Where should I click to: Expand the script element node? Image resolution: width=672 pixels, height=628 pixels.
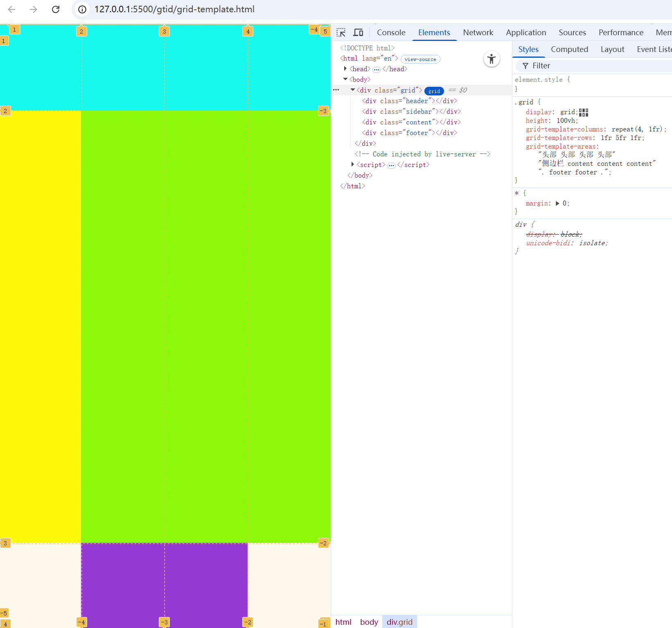(x=353, y=165)
